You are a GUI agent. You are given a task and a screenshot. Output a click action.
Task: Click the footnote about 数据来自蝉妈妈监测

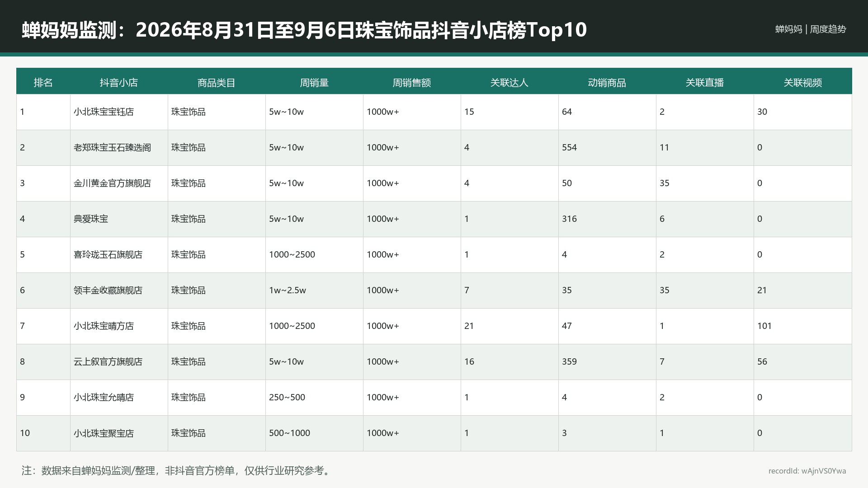pyautogui.click(x=178, y=470)
